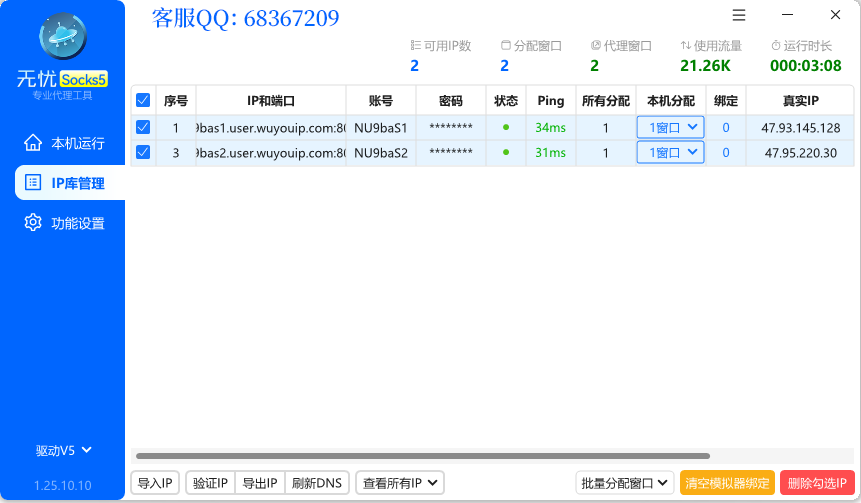This screenshot has width=861, height=503.
Task: Click the 使用流量 21.26K value
Action: click(706, 66)
